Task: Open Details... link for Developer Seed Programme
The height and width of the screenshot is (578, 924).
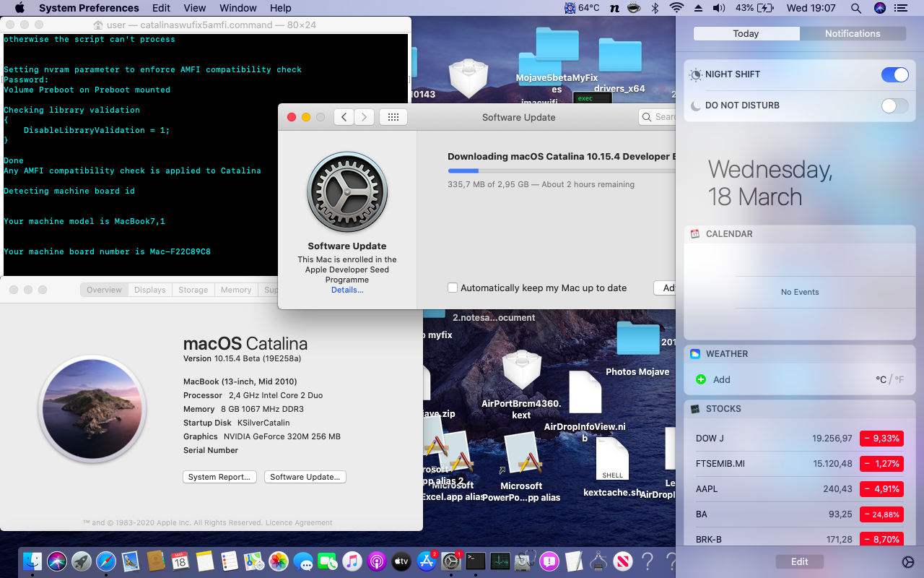Action: (347, 290)
